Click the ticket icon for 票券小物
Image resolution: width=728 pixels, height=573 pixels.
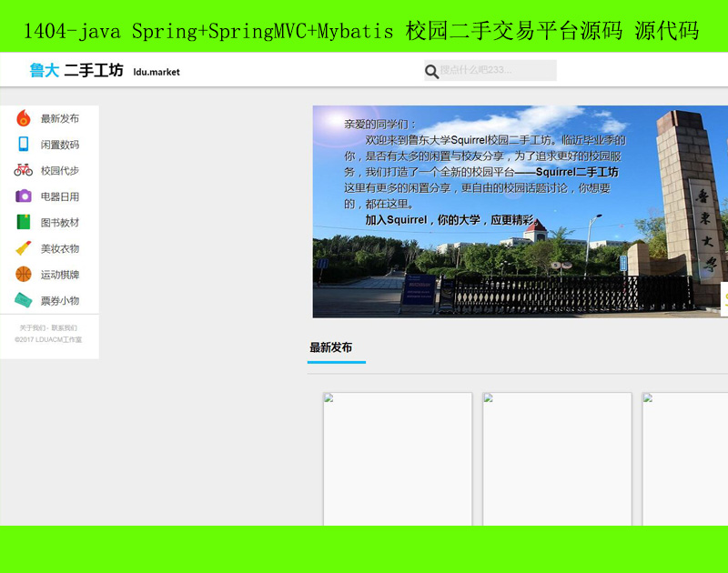click(24, 300)
